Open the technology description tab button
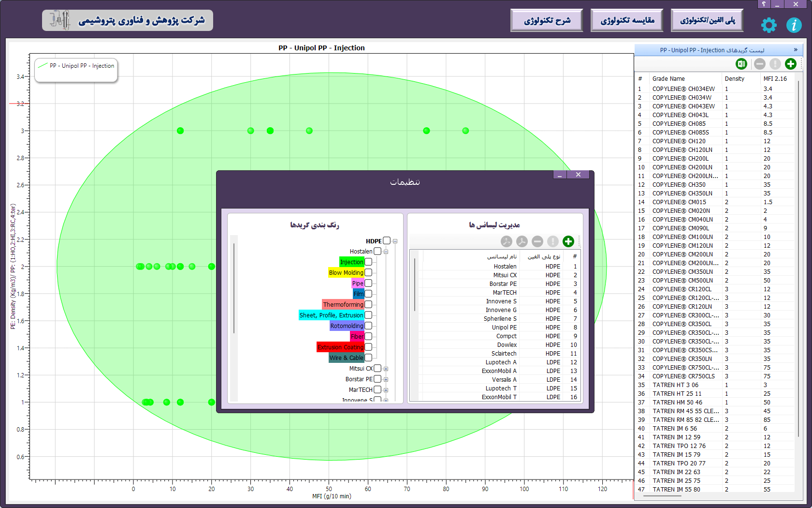 pos(547,20)
